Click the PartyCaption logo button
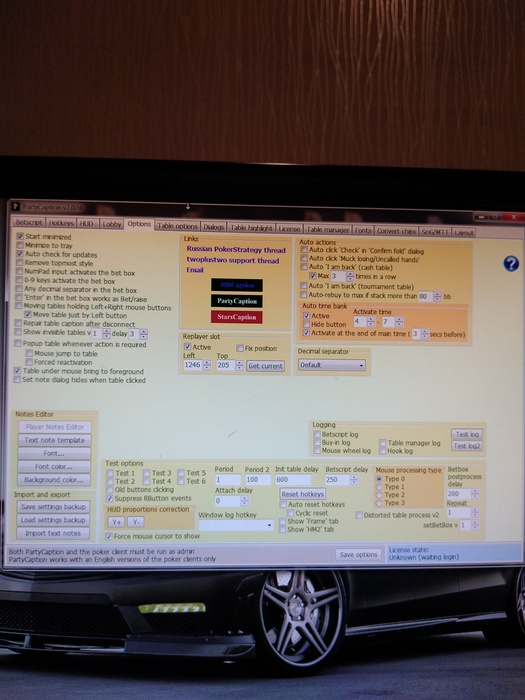 pos(237,301)
